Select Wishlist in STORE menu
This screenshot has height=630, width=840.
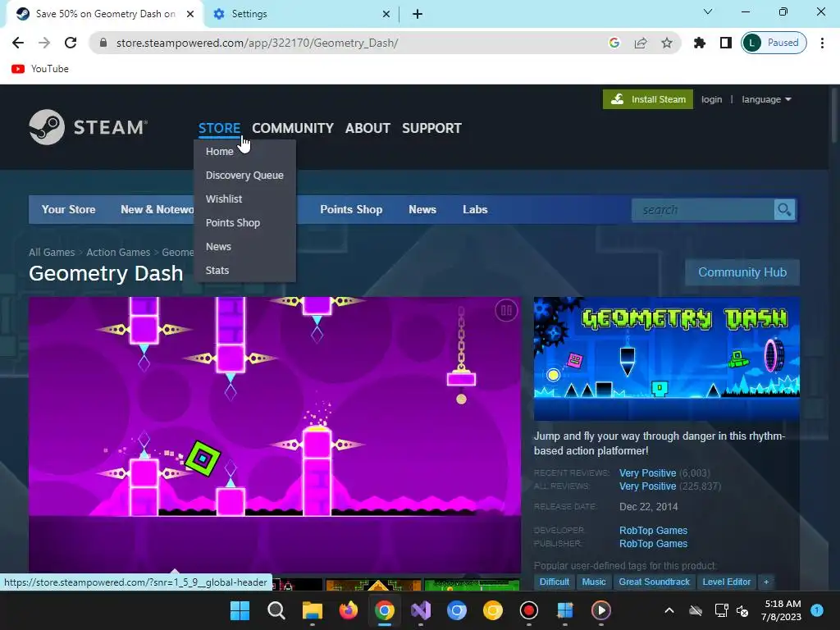tap(224, 199)
